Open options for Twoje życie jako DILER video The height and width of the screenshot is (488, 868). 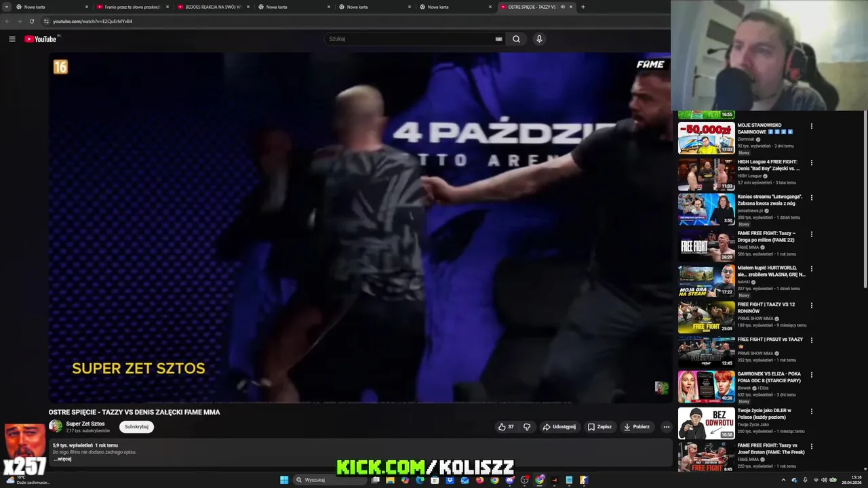click(811, 411)
